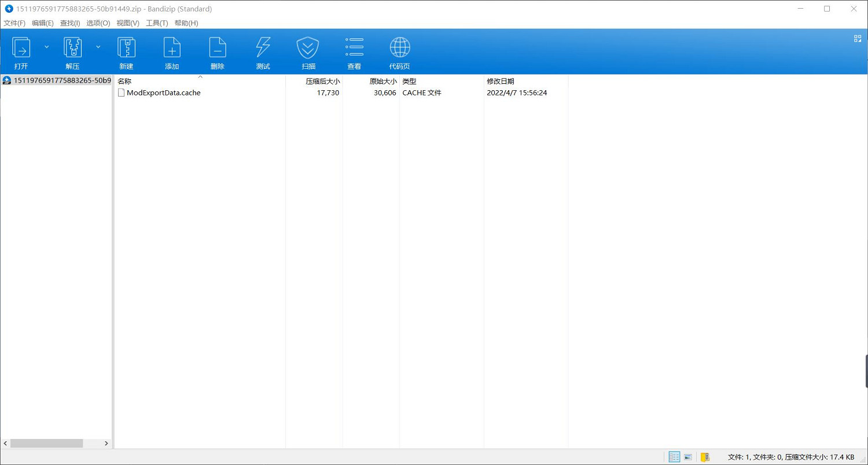Open the toolbar layout grid icon at top right

(x=858, y=39)
